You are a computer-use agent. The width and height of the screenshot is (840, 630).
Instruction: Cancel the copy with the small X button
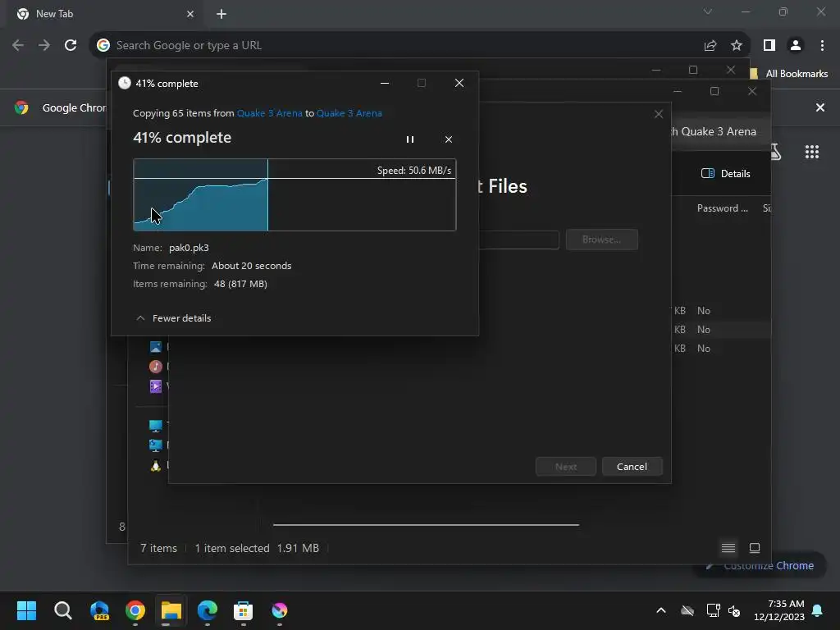449,139
